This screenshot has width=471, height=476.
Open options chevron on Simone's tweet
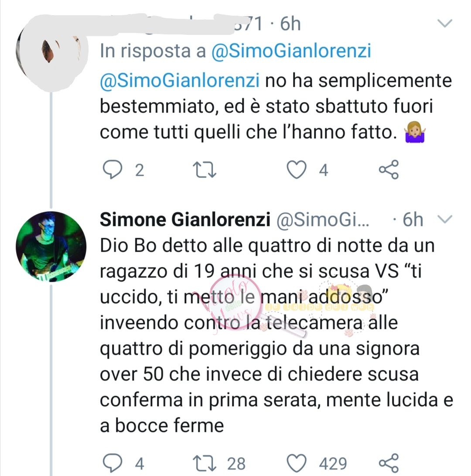[445, 219]
